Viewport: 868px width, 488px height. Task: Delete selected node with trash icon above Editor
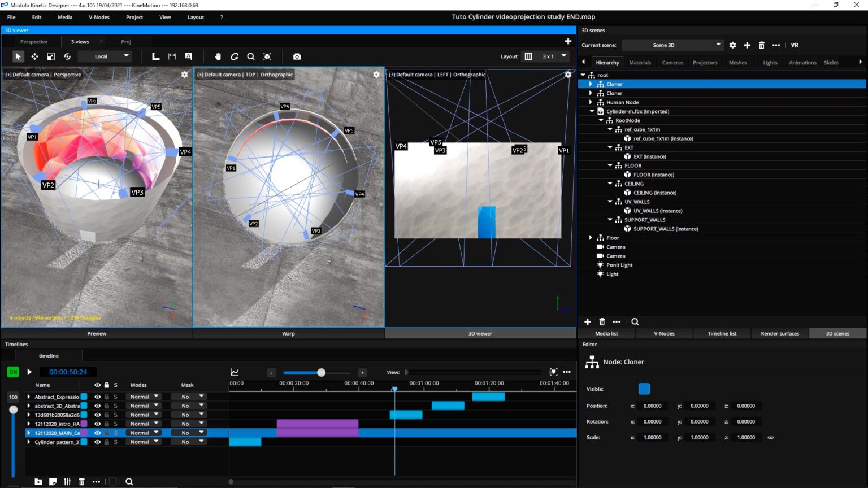click(602, 321)
